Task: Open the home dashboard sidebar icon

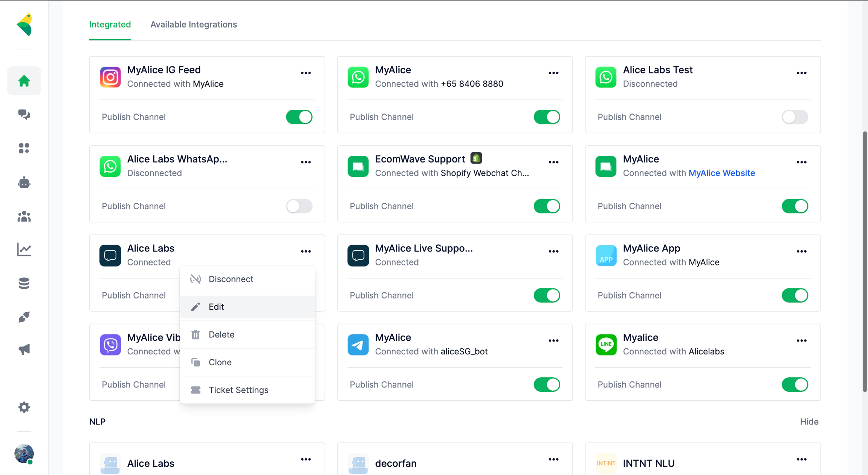Action: coord(24,81)
